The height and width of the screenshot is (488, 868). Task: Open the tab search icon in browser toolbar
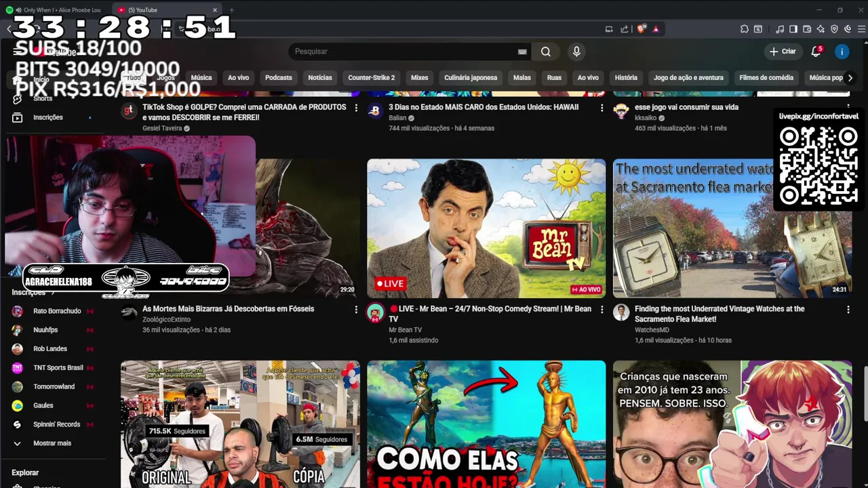[x=757, y=29]
